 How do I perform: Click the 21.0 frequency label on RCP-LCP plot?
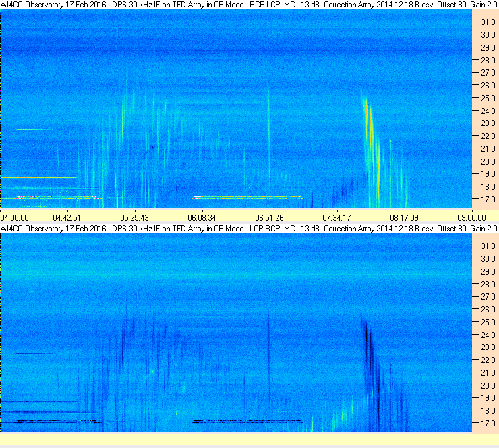[488, 149]
